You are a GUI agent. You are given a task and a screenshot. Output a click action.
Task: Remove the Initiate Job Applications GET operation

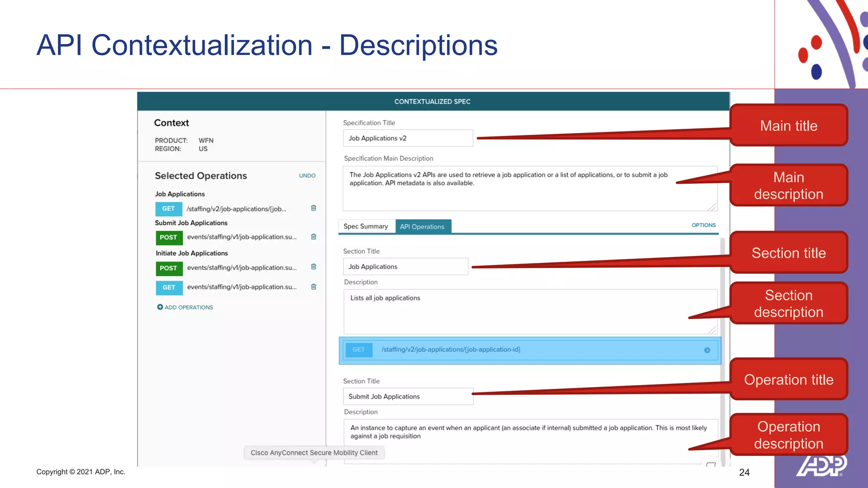click(314, 287)
